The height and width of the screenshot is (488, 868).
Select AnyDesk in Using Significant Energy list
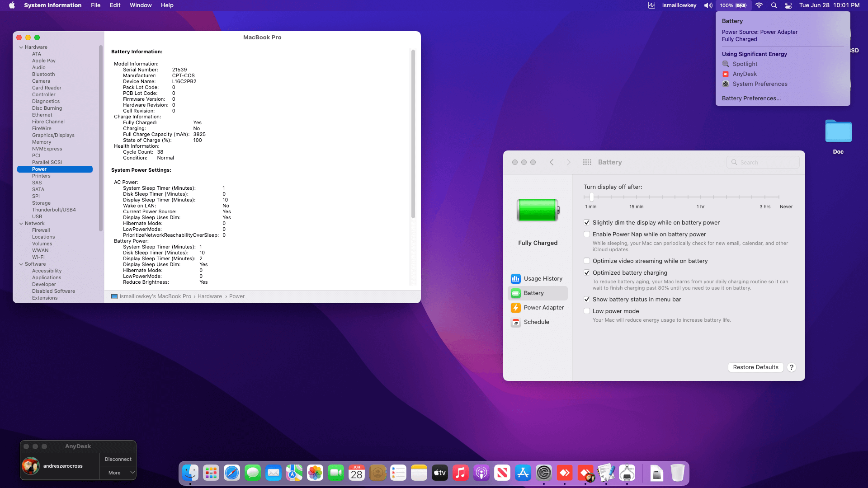pyautogui.click(x=745, y=74)
